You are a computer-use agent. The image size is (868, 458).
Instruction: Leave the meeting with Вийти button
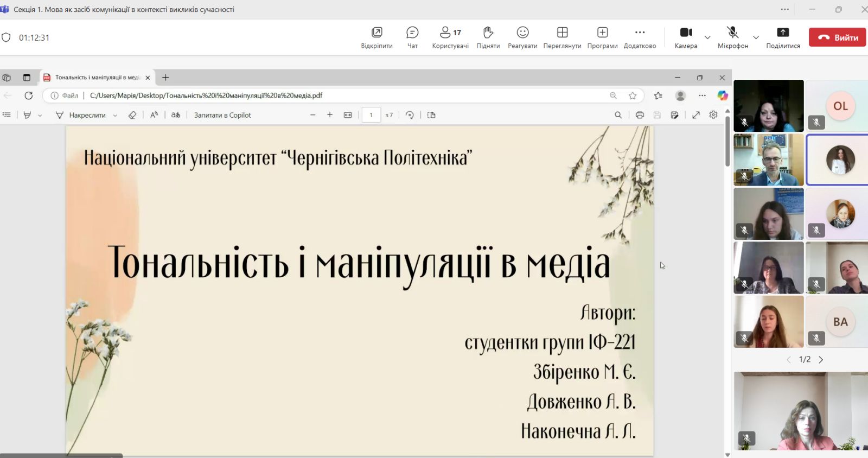837,37
